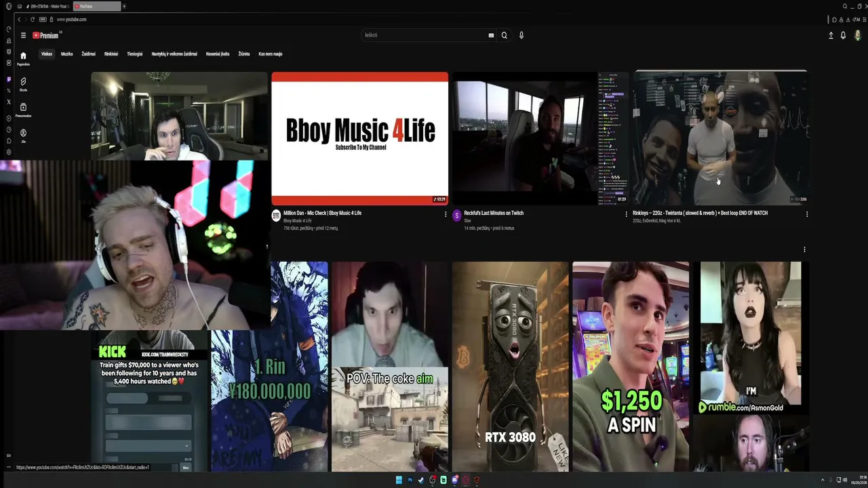Open Reckful's Last Minutes on Twitch title
The height and width of the screenshot is (488, 868).
[494, 213]
